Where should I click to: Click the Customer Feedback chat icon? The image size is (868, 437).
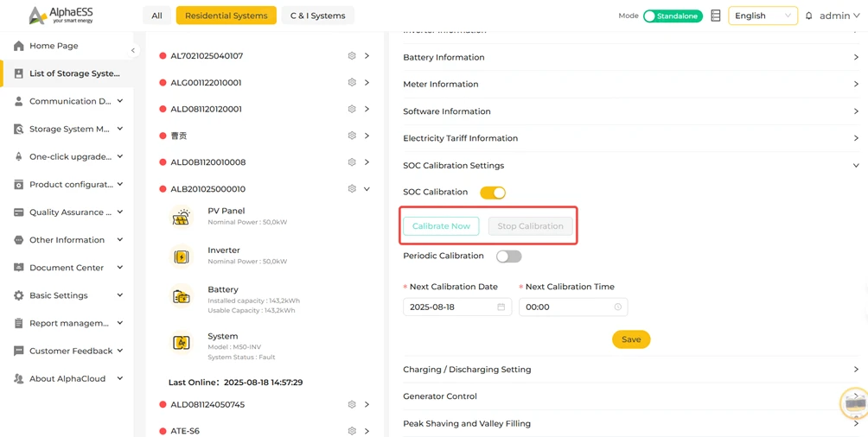click(19, 351)
